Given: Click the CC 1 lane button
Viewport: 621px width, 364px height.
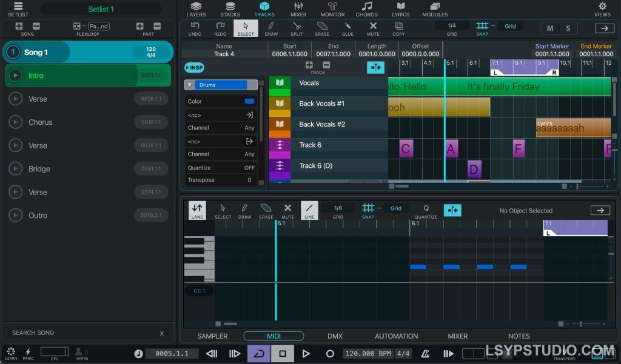Looking at the screenshot, I should [x=199, y=290].
